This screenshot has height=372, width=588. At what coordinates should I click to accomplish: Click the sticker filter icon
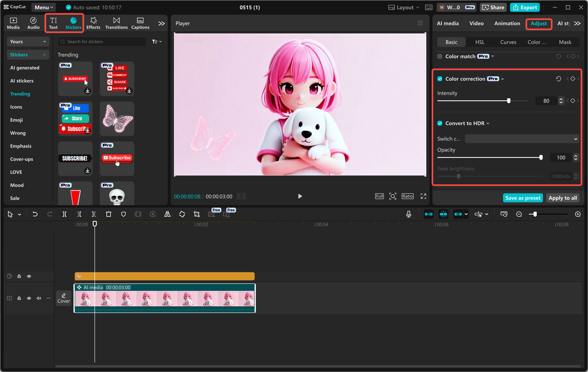157,41
